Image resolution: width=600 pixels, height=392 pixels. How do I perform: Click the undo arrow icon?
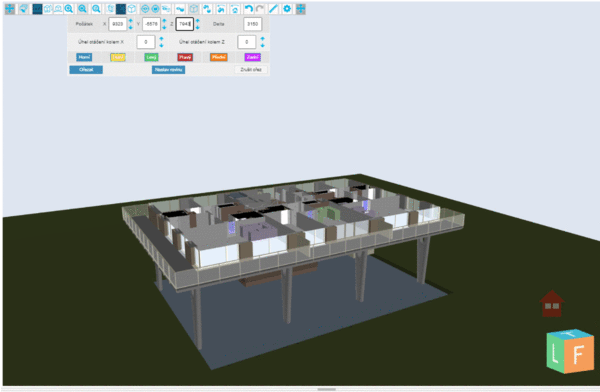pyautogui.click(x=249, y=8)
